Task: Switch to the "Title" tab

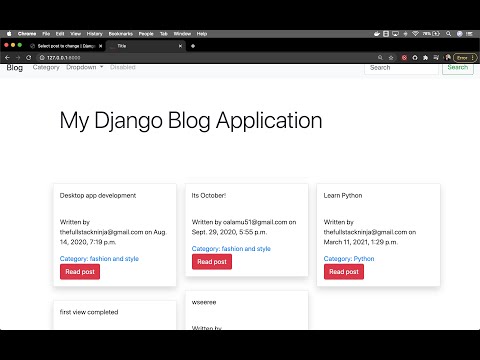Action: coord(146,46)
